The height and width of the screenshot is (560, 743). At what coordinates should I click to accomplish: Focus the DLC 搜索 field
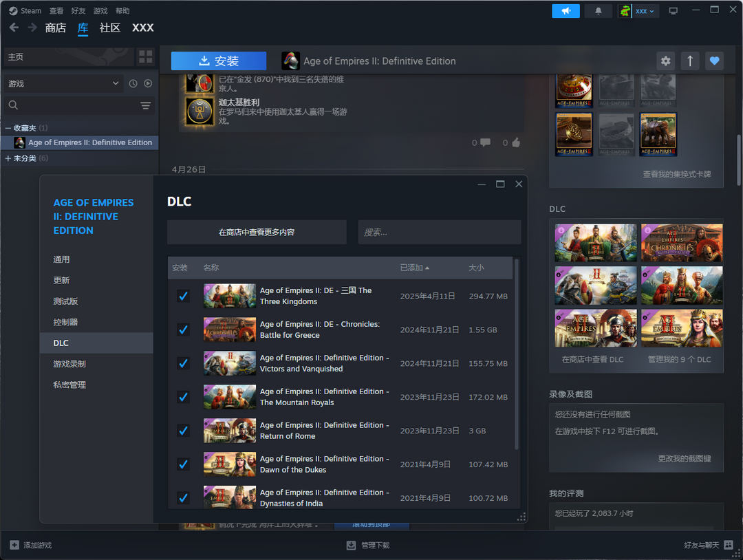coord(439,232)
